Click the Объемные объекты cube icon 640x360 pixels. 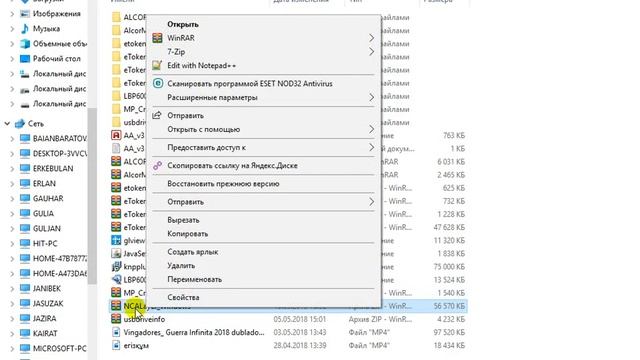coord(25,44)
